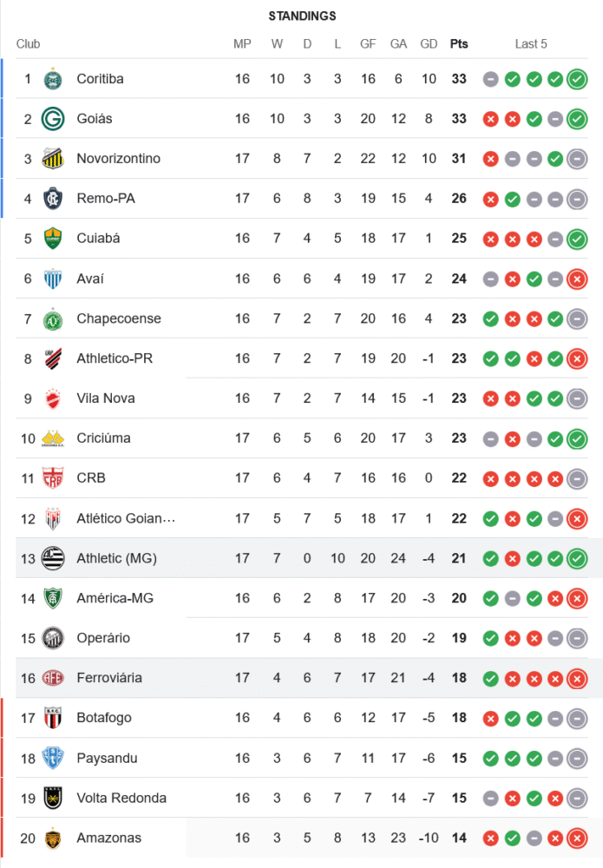Screen dimensions: 603x868
Task: Select the Chapecoense club badge
Action: (53, 319)
